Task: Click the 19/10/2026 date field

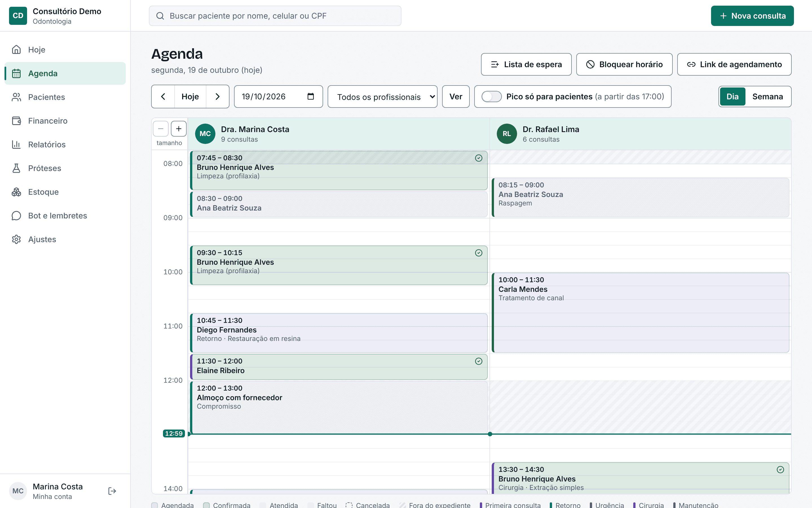Action: [279, 97]
